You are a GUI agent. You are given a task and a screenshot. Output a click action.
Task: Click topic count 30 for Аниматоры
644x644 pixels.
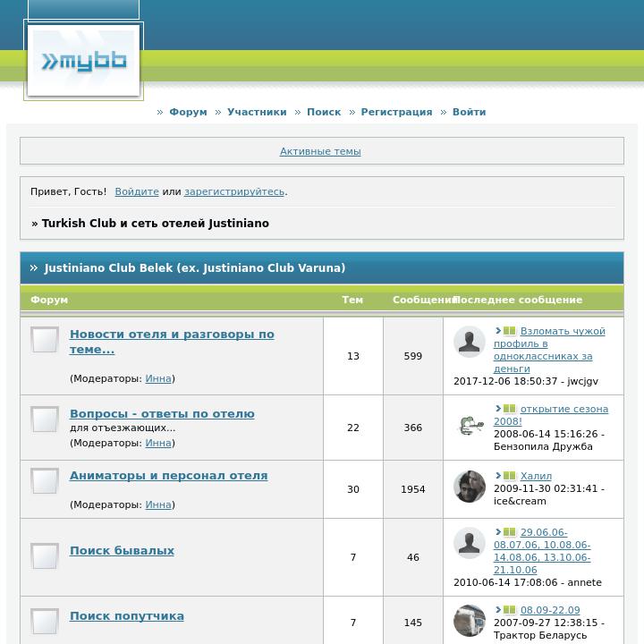(353, 489)
